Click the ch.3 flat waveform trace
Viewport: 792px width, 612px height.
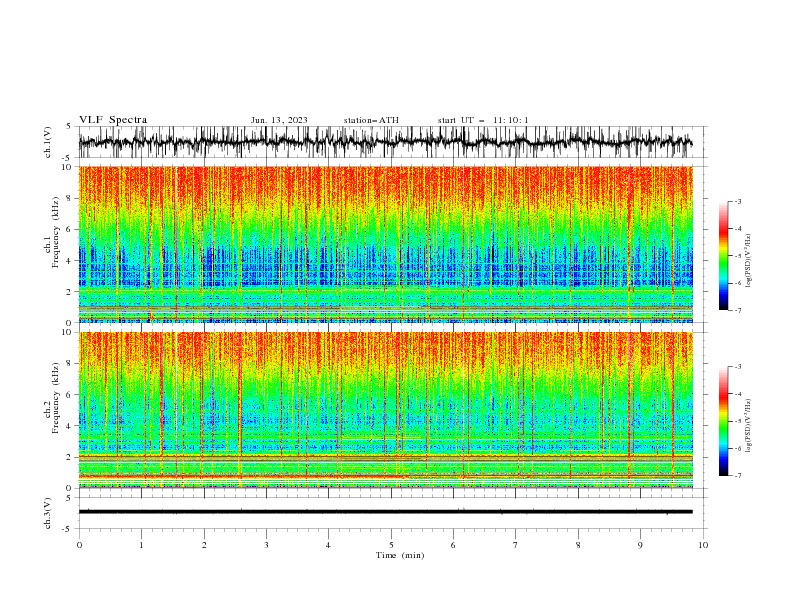[386, 512]
